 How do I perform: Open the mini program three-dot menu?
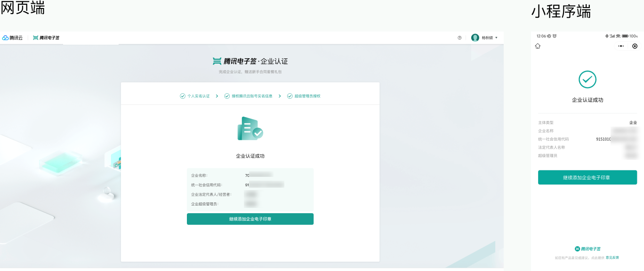(621, 46)
